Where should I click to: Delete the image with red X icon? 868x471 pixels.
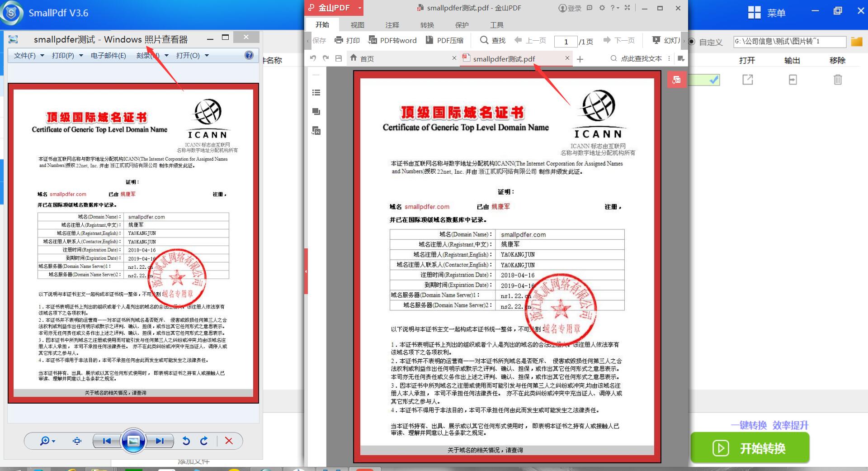[x=229, y=441]
